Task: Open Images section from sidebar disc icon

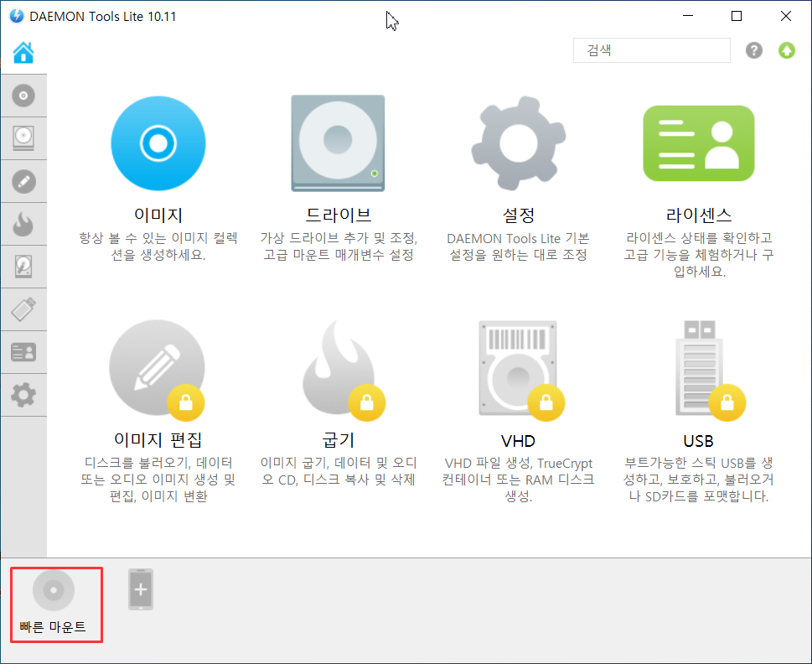Action: click(23, 96)
